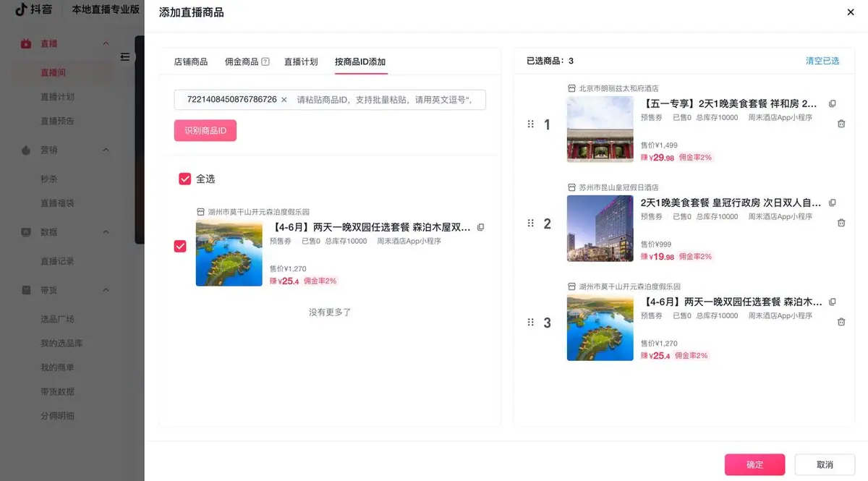The height and width of the screenshot is (481, 868).
Task: Collapse the 数据 sidebar section
Action: [106, 233]
